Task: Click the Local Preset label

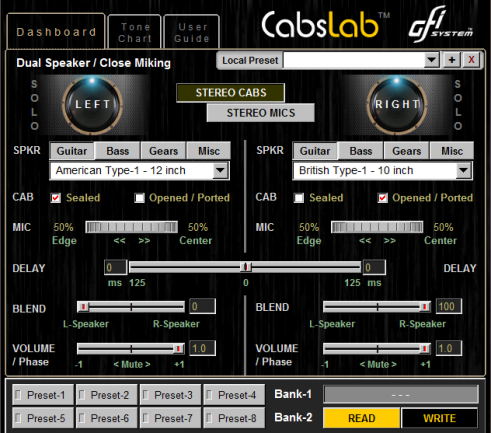Action: [x=250, y=60]
